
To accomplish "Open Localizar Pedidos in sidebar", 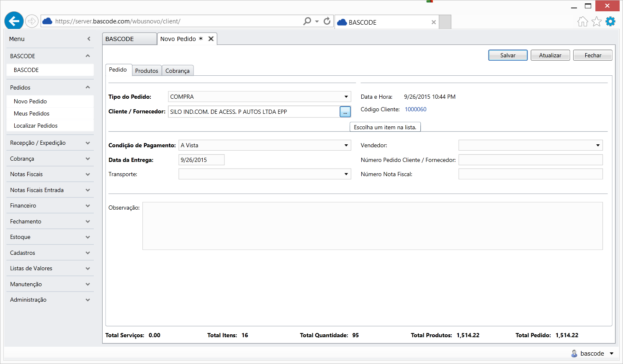I will coord(50,126).
